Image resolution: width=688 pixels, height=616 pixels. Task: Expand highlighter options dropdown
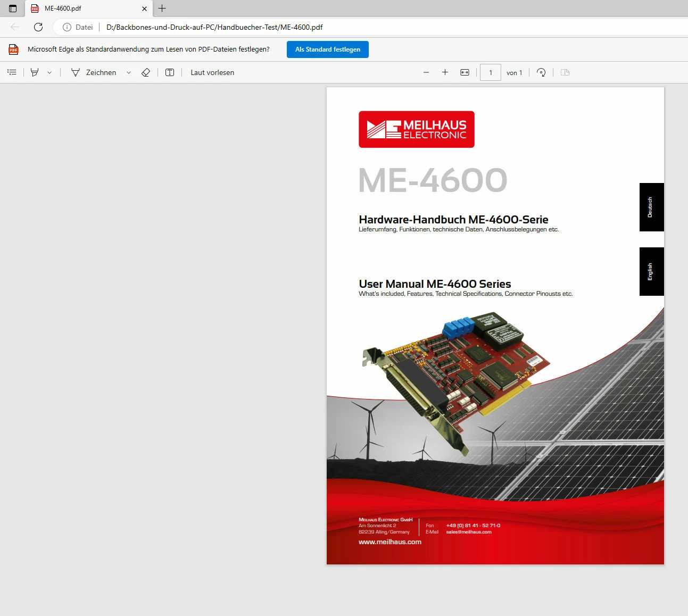pyautogui.click(x=49, y=72)
